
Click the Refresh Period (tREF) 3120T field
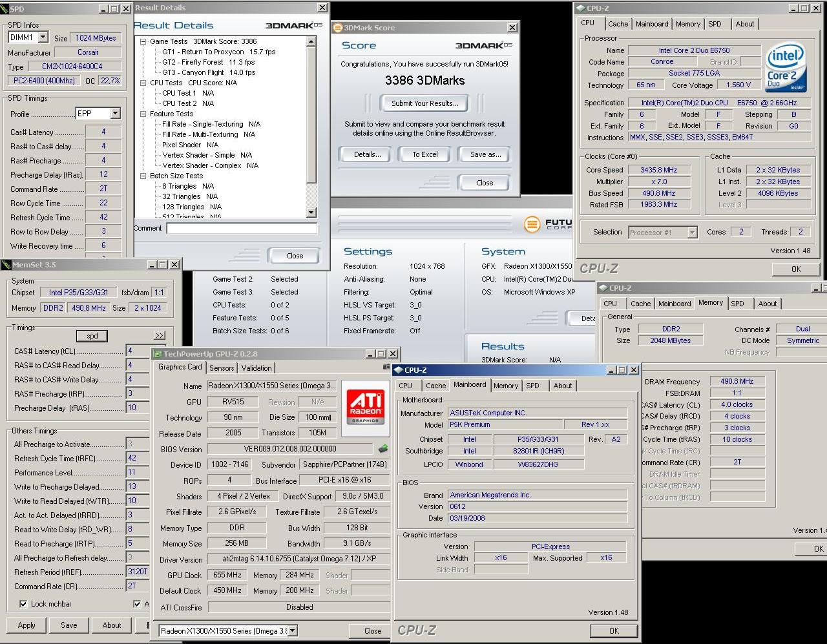click(x=137, y=572)
